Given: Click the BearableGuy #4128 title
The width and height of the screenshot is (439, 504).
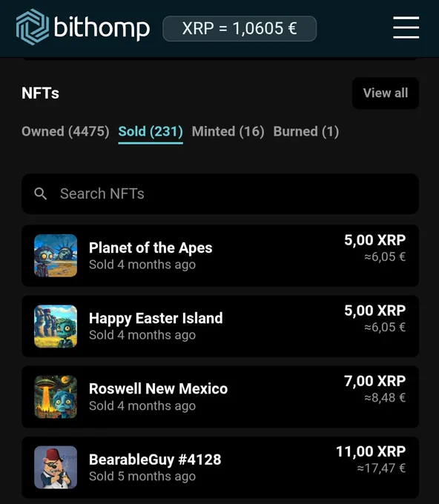Looking at the screenshot, I should pyautogui.click(x=155, y=460).
